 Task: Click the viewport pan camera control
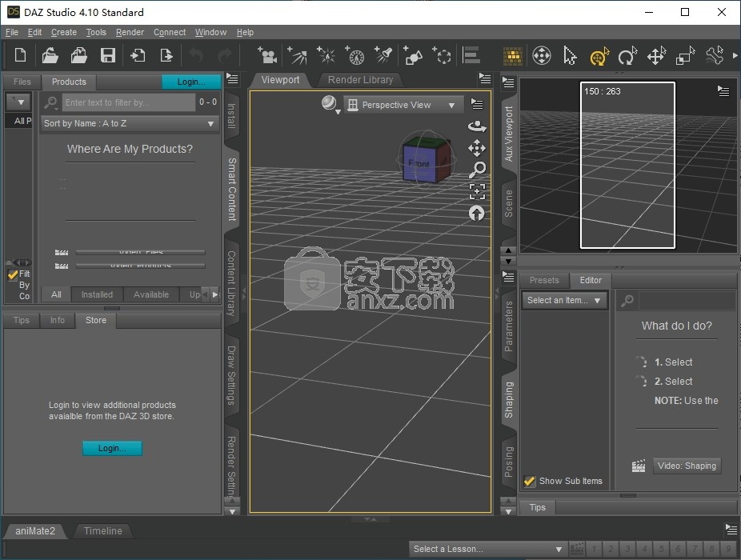477,148
